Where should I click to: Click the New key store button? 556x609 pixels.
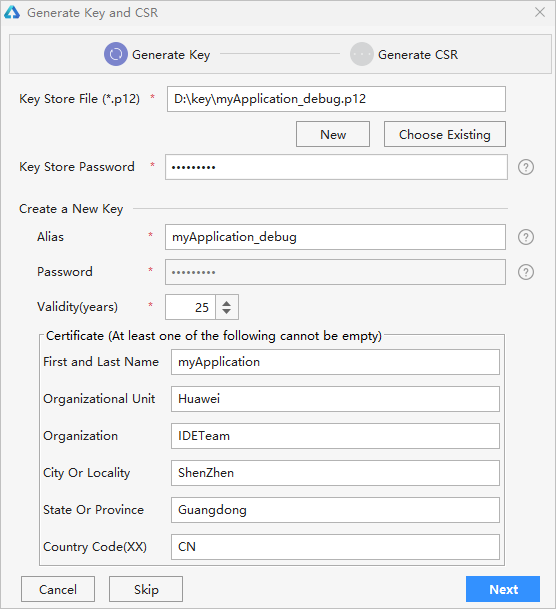[x=333, y=134]
